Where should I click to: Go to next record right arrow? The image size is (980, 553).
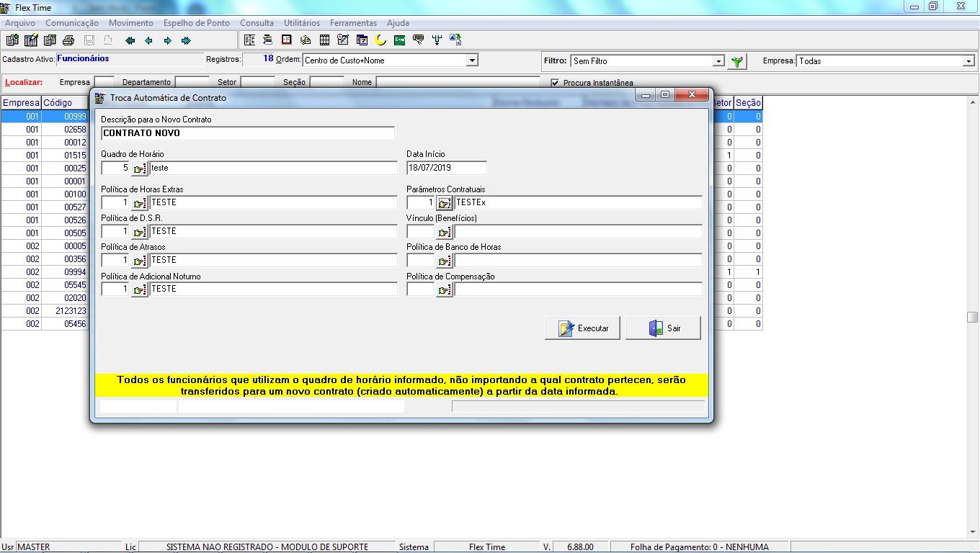click(x=167, y=40)
